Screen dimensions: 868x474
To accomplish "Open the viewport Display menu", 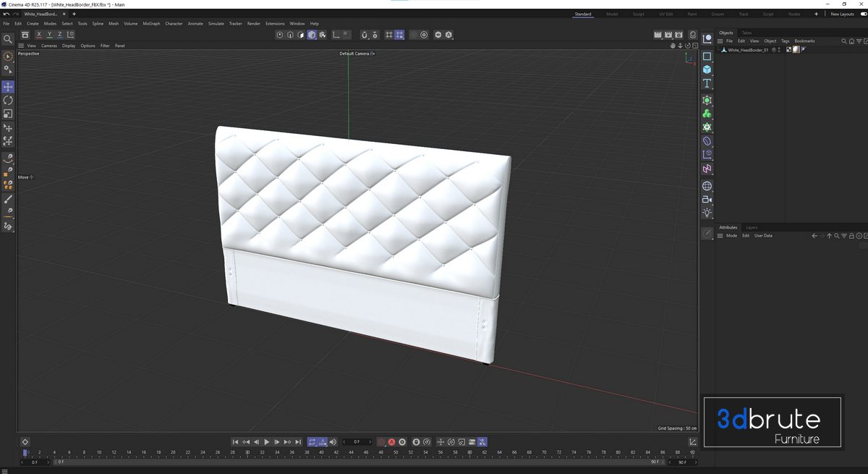I will [x=69, y=46].
